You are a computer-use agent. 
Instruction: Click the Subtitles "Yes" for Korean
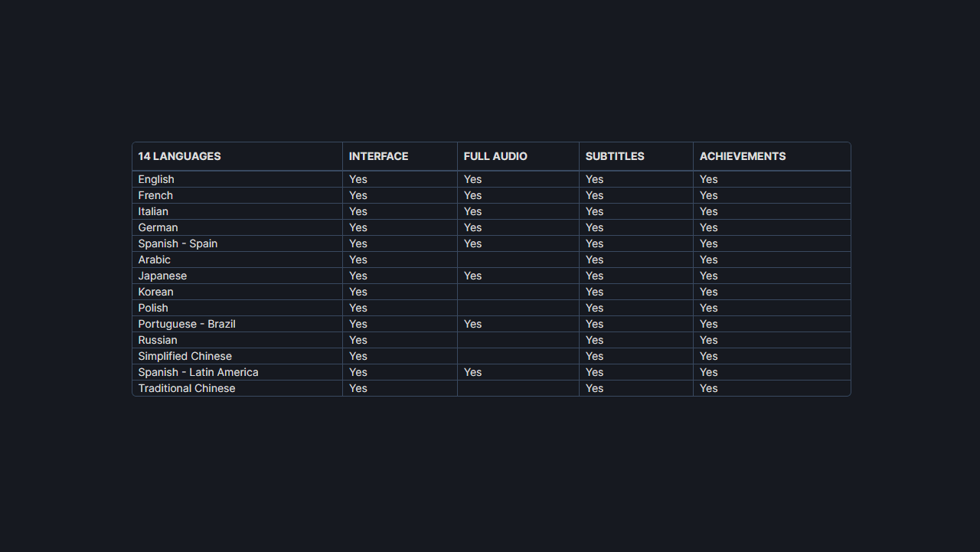point(594,292)
